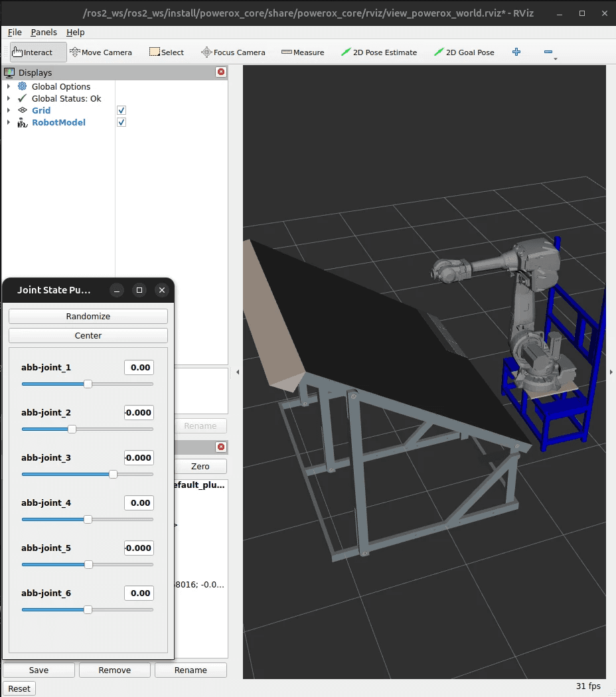Pick the Measure tool
Viewport: 616px width, 697px height.
pyautogui.click(x=303, y=52)
